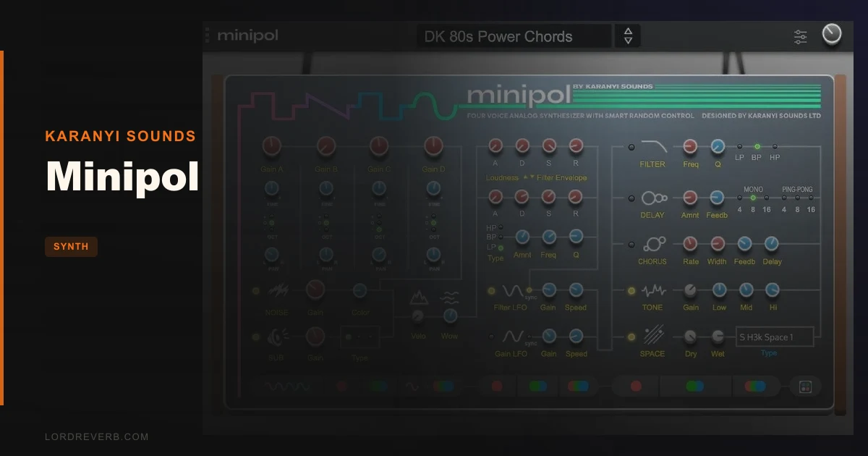Click red-blue random button beside the dice
Image resolution: width=868 pixels, height=456 pixels.
click(x=755, y=387)
